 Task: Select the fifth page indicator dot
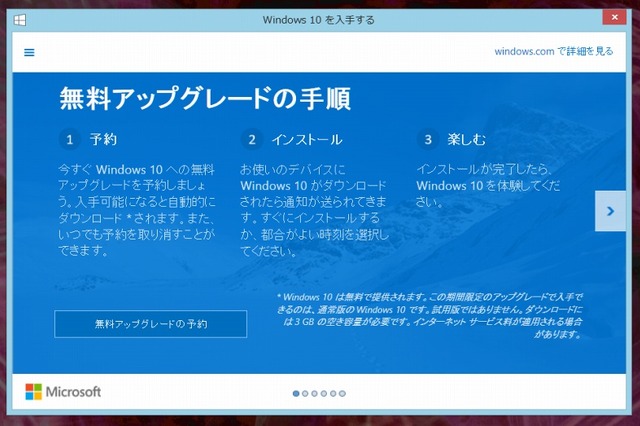333,393
